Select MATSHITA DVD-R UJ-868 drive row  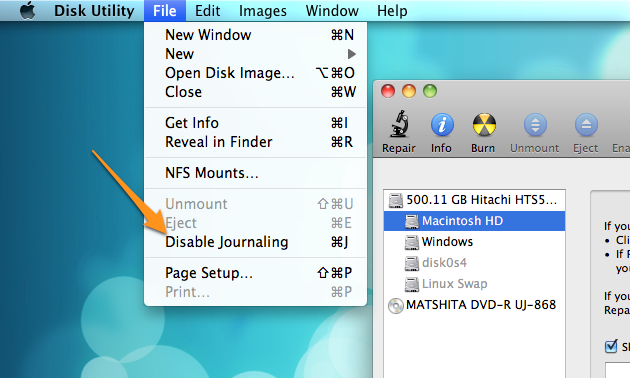(475, 305)
